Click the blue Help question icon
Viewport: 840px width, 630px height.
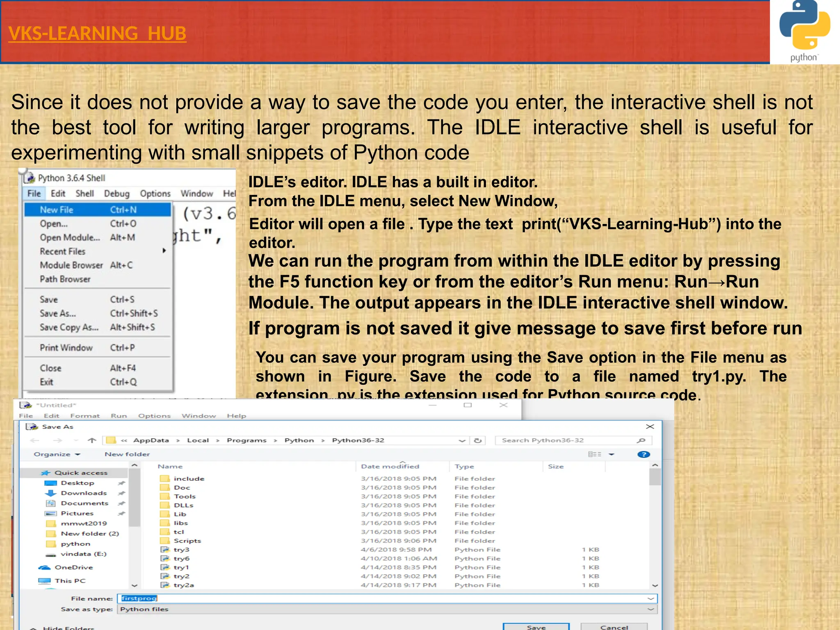pyautogui.click(x=644, y=454)
